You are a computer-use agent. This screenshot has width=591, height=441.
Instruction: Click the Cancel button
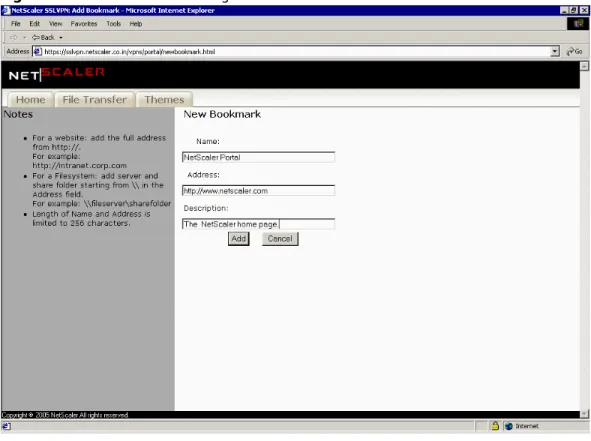[280, 239]
